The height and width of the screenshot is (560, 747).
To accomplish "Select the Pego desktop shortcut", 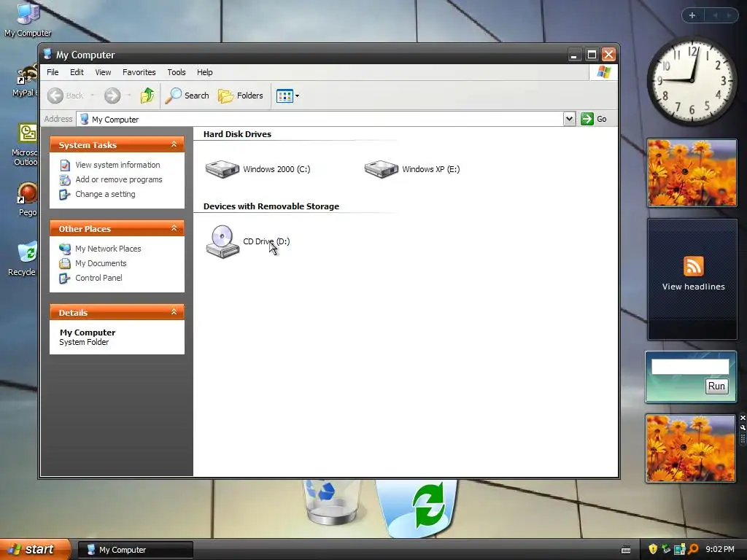I will [27, 200].
